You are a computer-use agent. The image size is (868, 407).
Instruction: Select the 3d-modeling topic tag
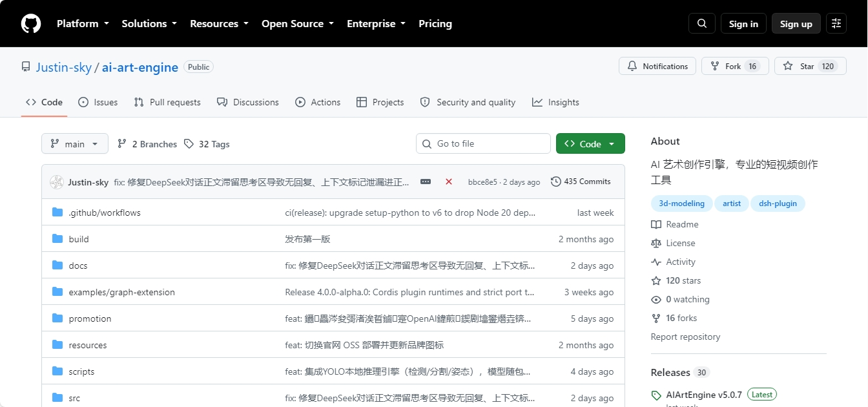pyautogui.click(x=682, y=203)
